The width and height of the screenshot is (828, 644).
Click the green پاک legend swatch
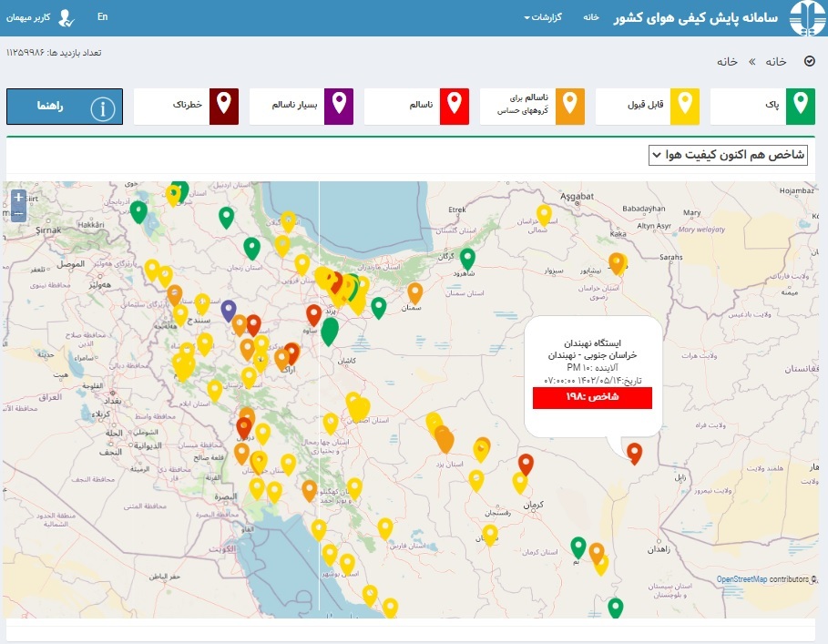click(x=801, y=107)
